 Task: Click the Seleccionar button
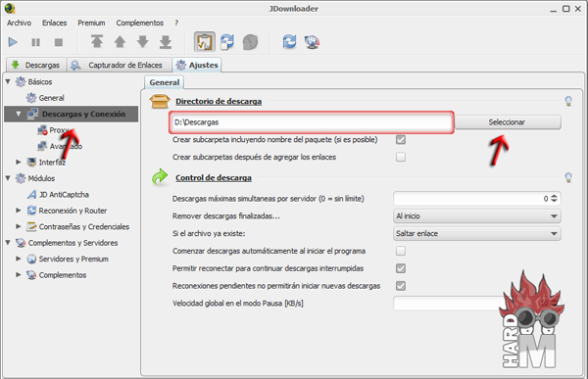[508, 122]
